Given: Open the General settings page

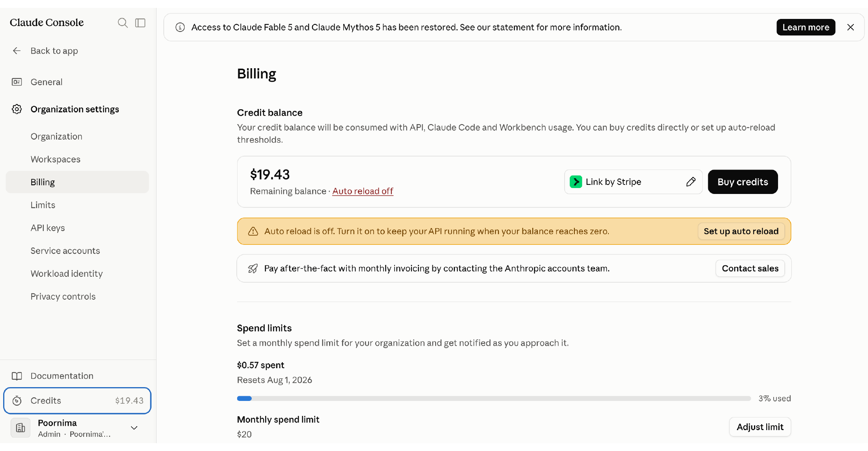Looking at the screenshot, I should point(77,82).
